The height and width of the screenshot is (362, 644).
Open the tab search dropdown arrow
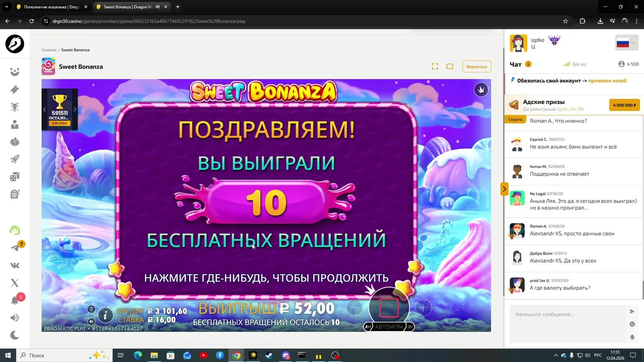(x=7, y=7)
